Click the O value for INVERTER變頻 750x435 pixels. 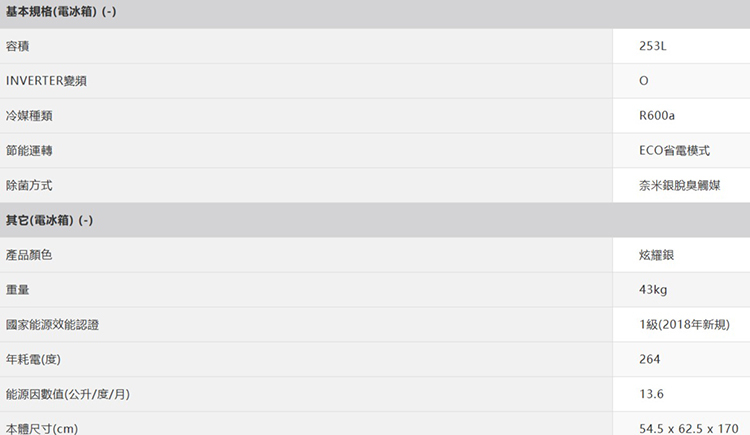644,81
